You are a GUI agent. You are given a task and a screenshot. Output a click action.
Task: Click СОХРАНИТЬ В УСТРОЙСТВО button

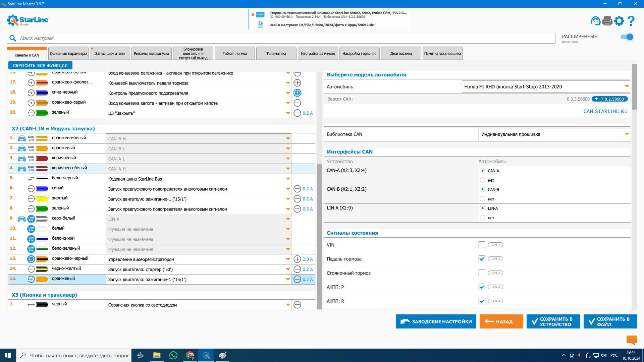click(x=553, y=321)
